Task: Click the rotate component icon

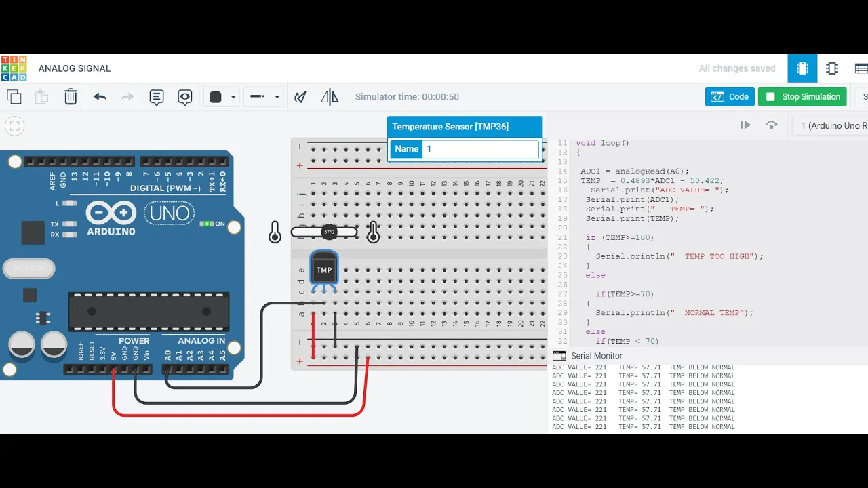Action: 300,97
